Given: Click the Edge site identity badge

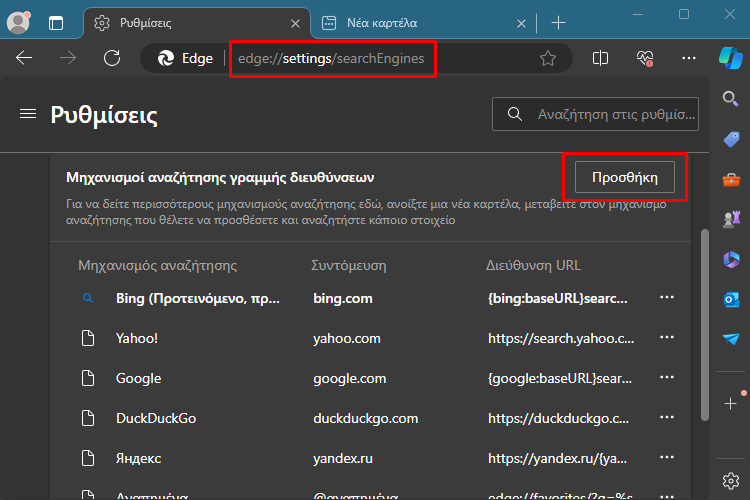Looking at the screenshot, I should click(186, 58).
